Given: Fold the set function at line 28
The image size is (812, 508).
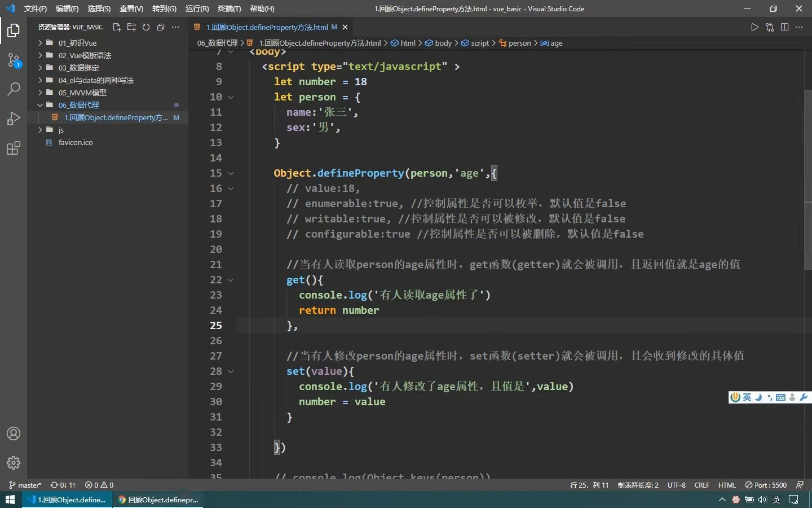Looking at the screenshot, I should [231, 371].
